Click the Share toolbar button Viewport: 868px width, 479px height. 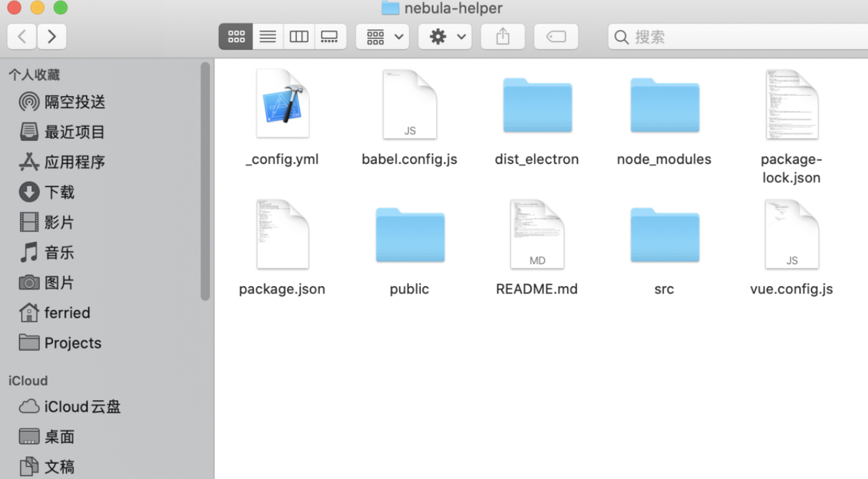503,37
